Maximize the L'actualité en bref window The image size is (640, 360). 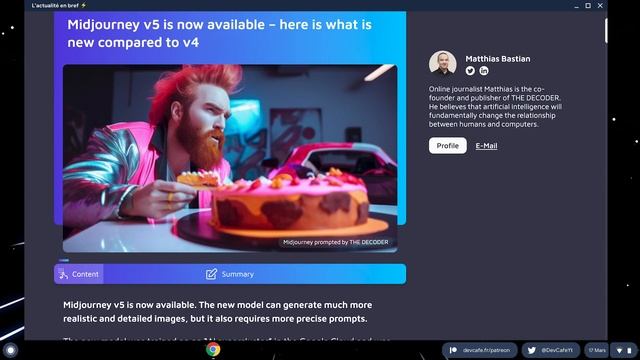tap(588, 6)
